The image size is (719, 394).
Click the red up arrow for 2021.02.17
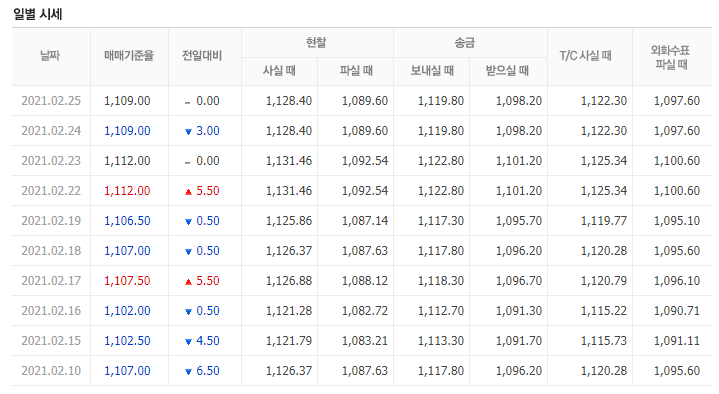(188, 282)
